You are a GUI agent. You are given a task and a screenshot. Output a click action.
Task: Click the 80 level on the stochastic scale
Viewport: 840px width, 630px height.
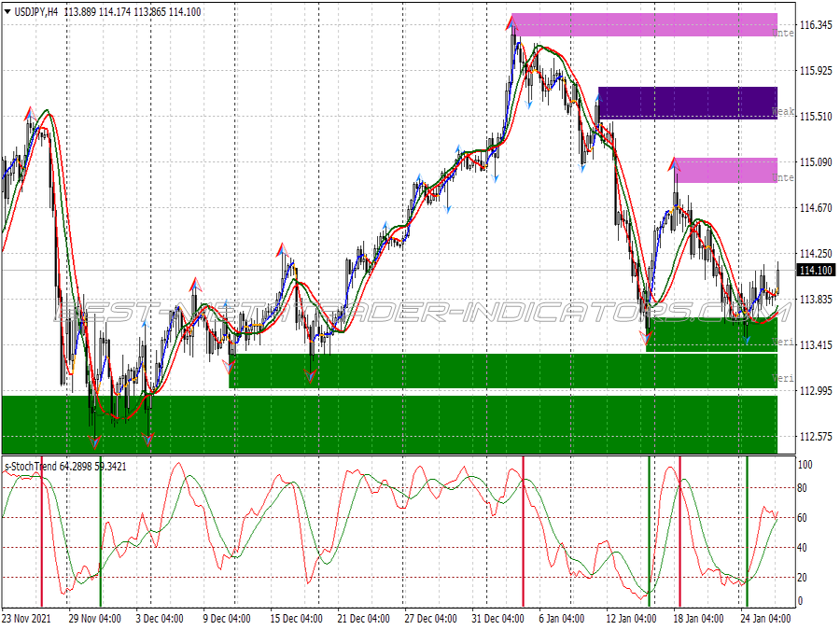tap(803, 488)
